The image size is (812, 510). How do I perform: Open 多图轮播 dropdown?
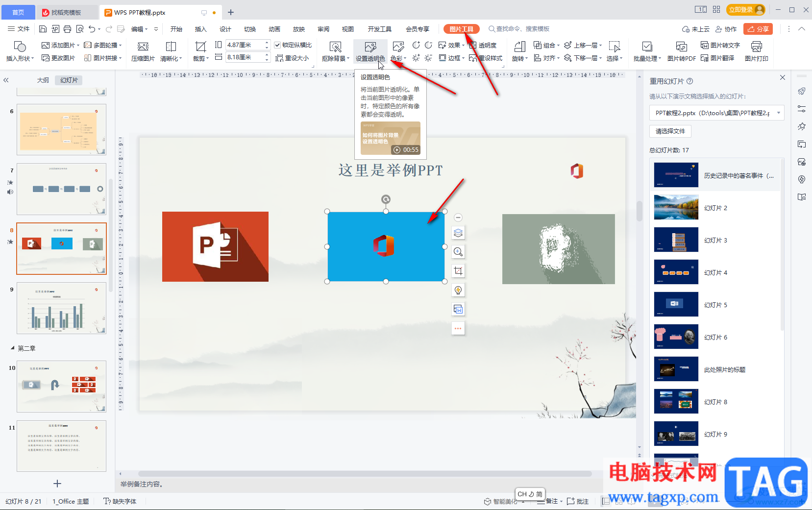click(102, 45)
